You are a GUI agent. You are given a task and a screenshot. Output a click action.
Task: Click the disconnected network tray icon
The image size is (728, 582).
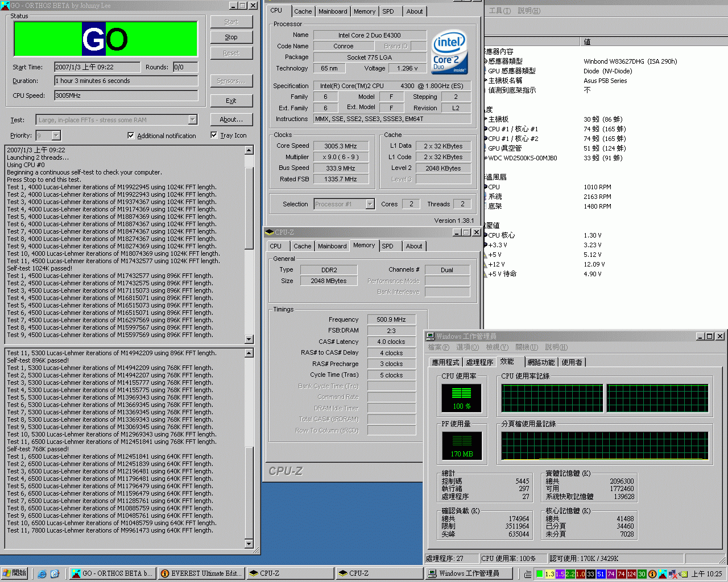coord(673,574)
